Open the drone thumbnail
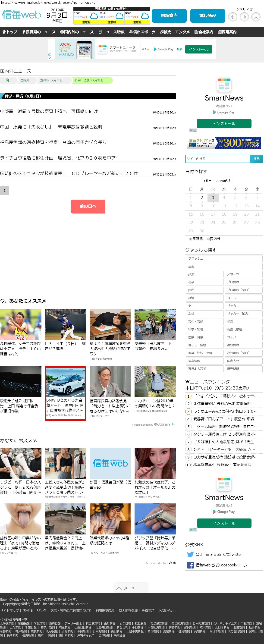 [x=155, y=381]
